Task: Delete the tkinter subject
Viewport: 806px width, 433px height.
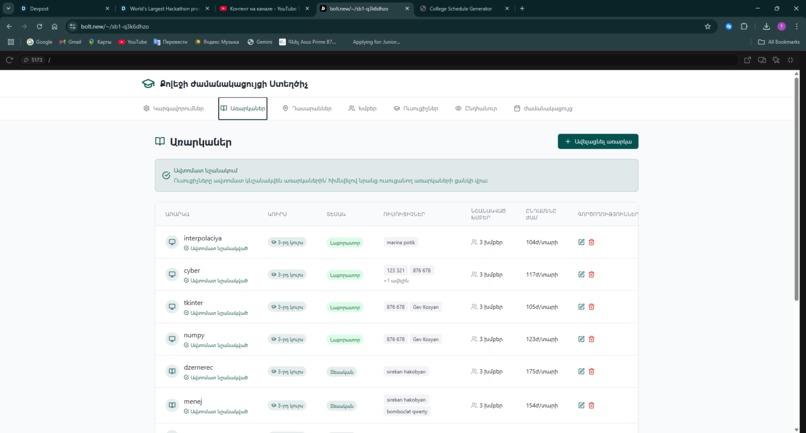Action: click(591, 307)
